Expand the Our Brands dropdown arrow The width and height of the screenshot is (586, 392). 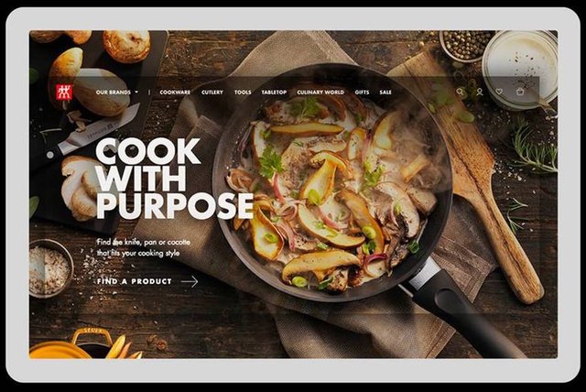(x=136, y=92)
